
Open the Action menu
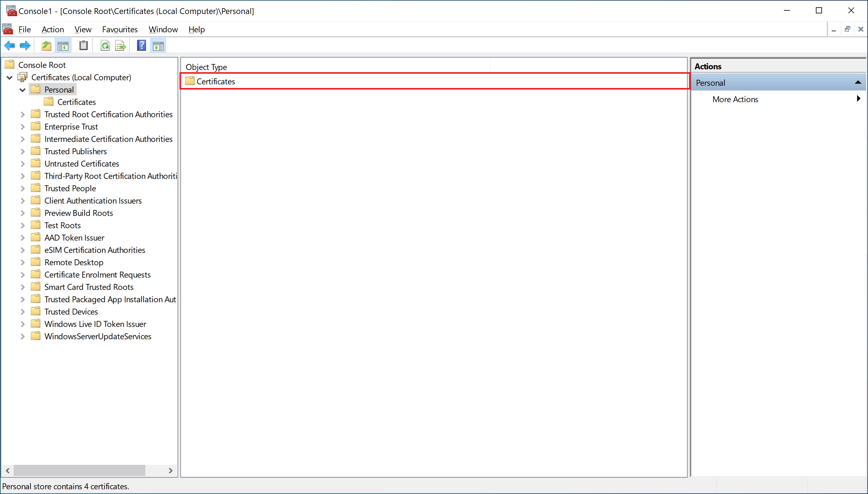tap(53, 30)
